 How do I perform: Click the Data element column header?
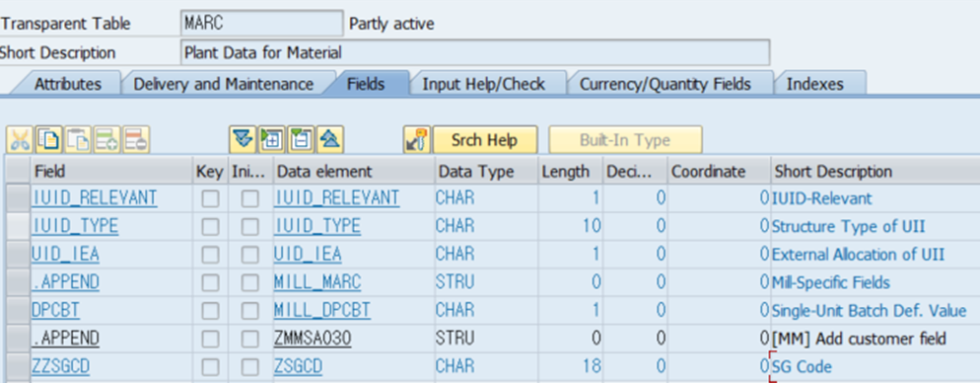(x=354, y=171)
